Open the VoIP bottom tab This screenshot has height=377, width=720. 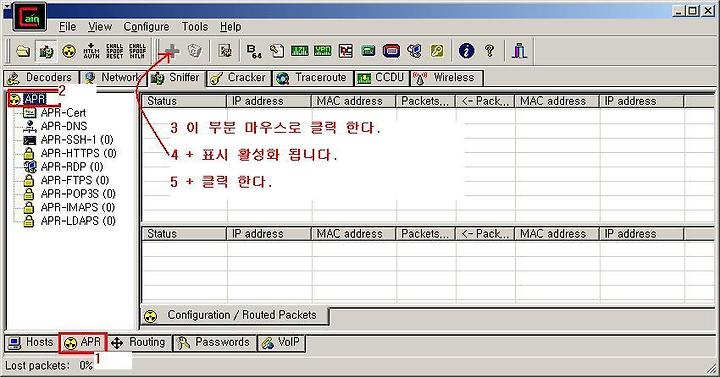pyautogui.click(x=281, y=343)
